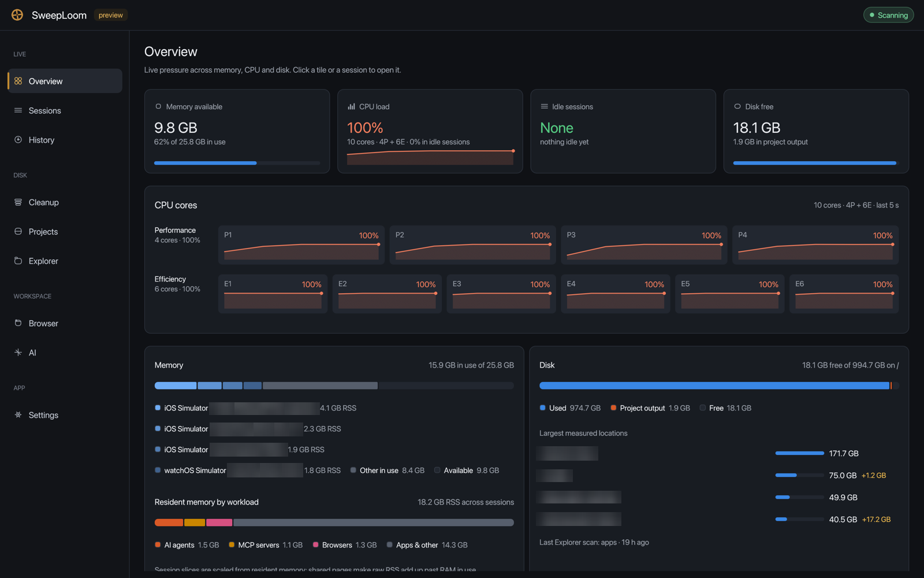Select the E6 efficiency core chart
Screen dimensions: 924x578
click(844, 294)
